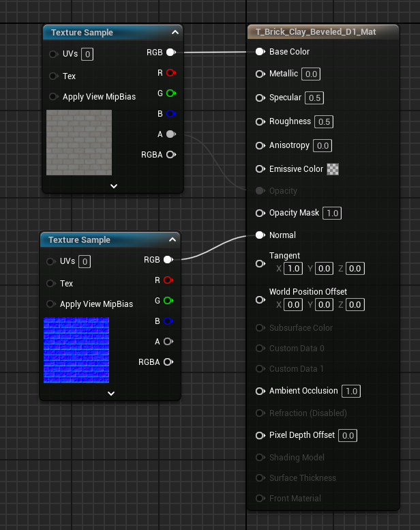
Task: Click green G output pin of top Texture Sample
Action: pos(171,93)
